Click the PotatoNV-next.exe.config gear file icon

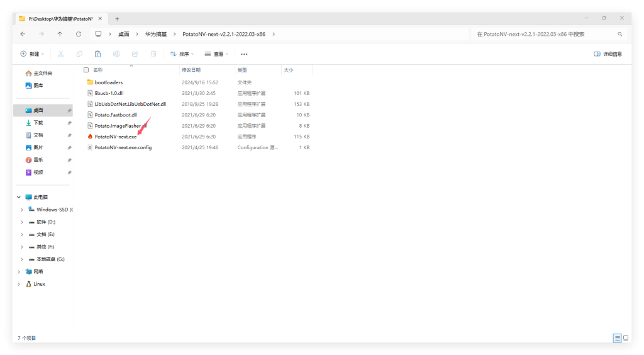click(x=90, y=147)
